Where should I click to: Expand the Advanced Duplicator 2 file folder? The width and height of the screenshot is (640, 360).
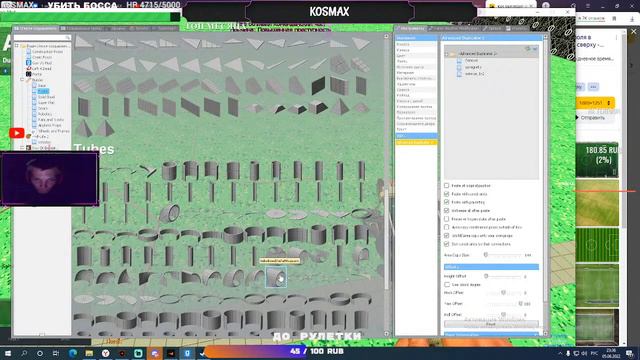[x=447, y=54]
